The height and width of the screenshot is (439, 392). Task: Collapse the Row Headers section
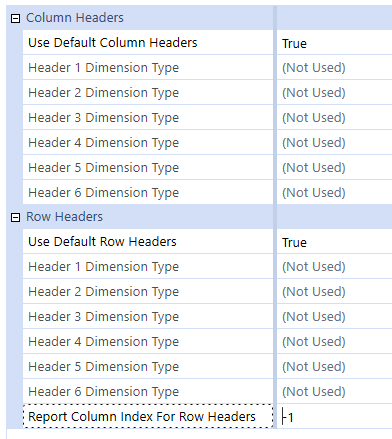[15, 217]
